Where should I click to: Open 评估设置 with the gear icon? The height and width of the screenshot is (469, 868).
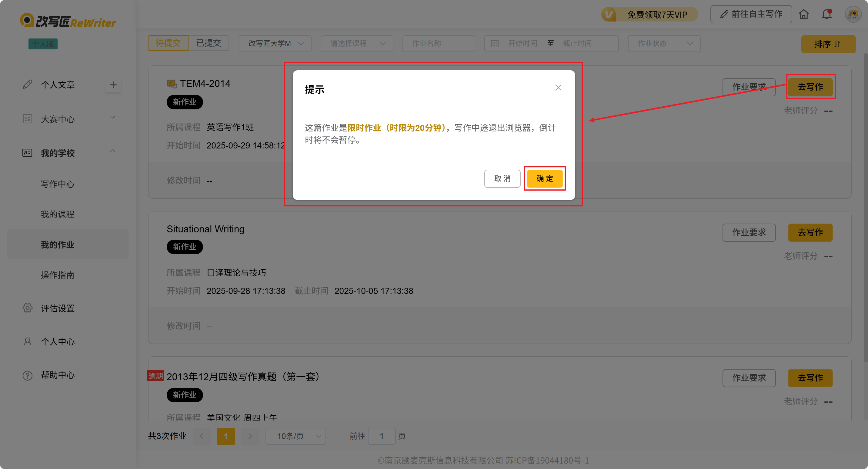click(28, 308)
